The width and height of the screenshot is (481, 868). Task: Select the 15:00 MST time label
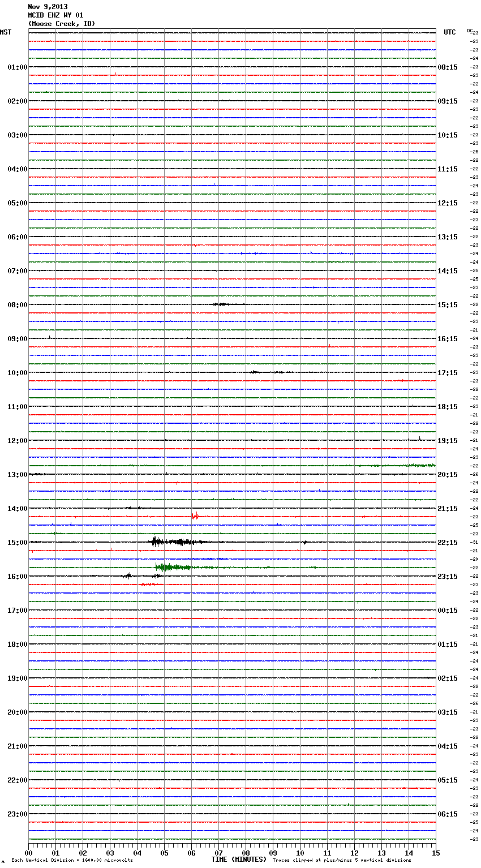[17, 543]
